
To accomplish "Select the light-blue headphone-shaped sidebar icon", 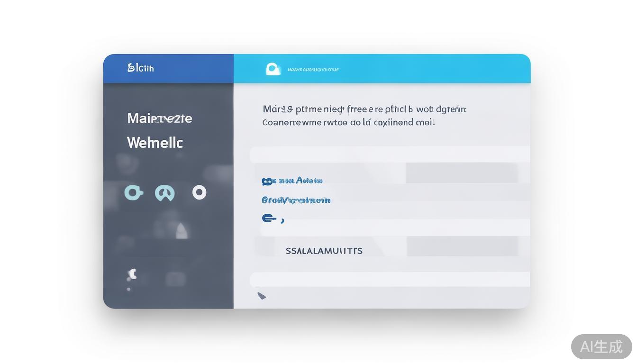I will coord(165,193).
